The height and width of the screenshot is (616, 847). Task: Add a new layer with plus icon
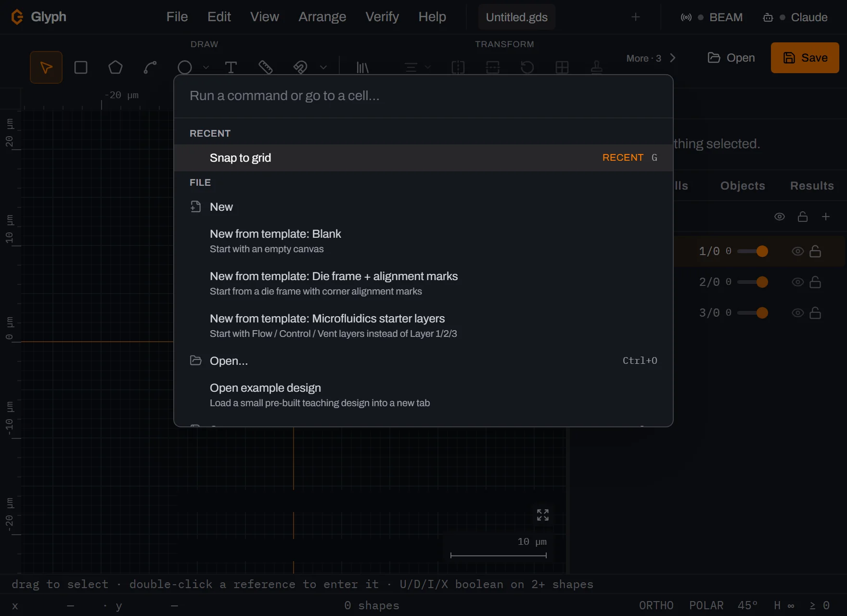[826, 217]
